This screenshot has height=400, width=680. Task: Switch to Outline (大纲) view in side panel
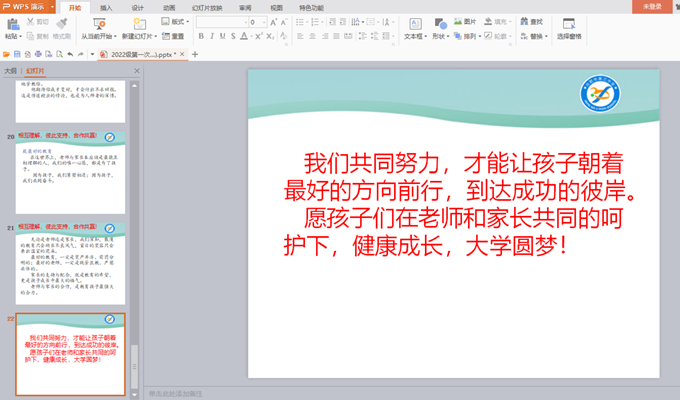[x=10, y=71]
